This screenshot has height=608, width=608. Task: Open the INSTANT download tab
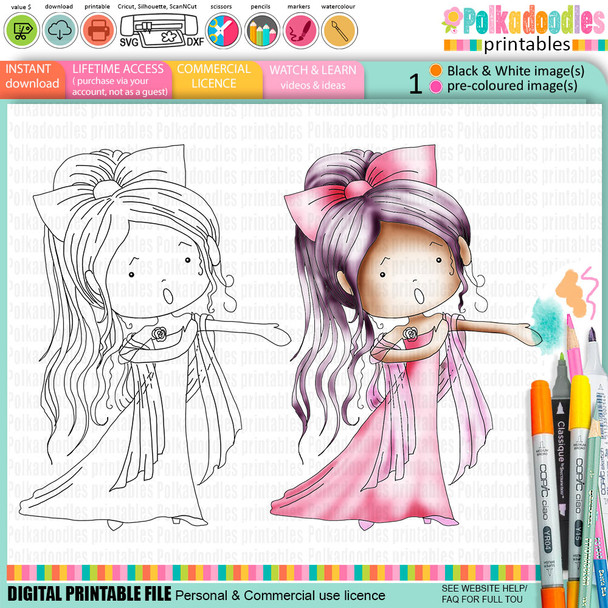click(30, 76)
